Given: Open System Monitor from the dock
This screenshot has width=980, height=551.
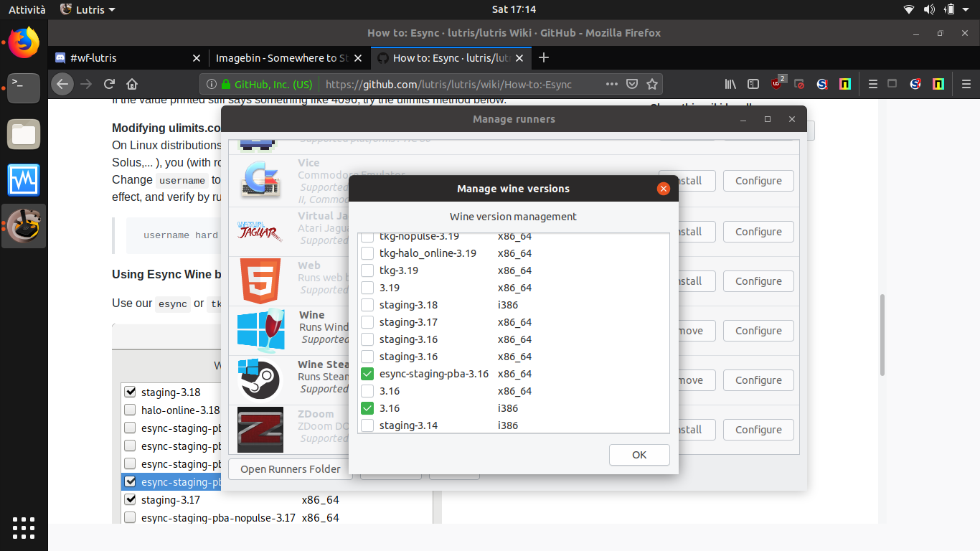Looking at the screenshot, I should click(24, 180).
